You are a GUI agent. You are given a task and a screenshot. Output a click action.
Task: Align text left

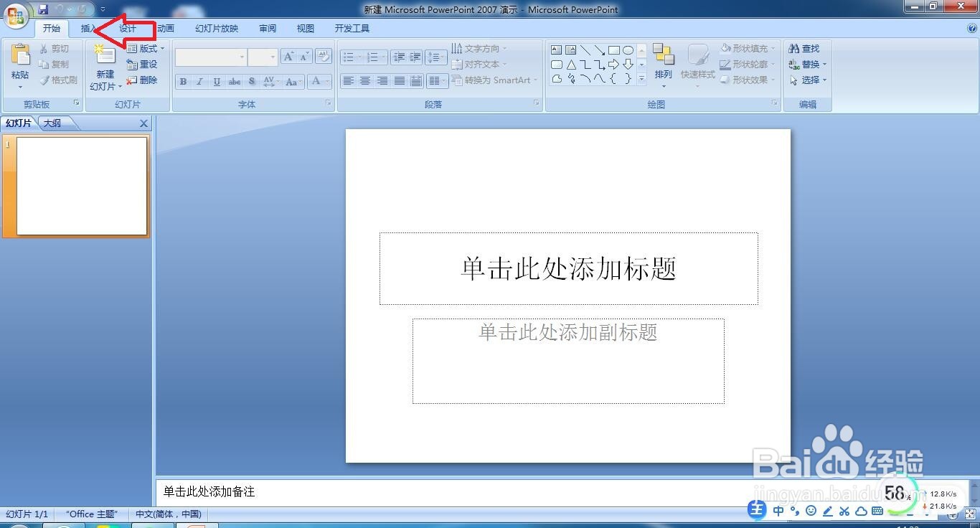click(x=348, y=81)
